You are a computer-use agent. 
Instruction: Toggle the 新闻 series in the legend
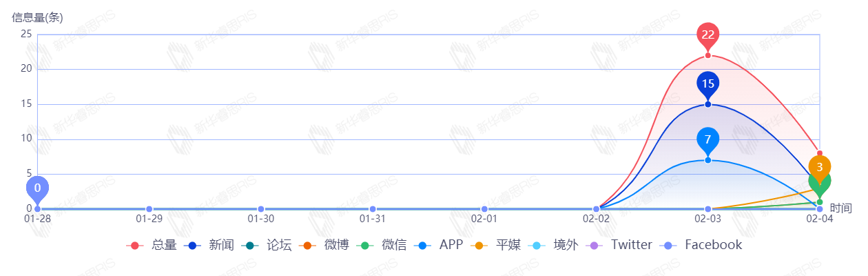point(210,245)
